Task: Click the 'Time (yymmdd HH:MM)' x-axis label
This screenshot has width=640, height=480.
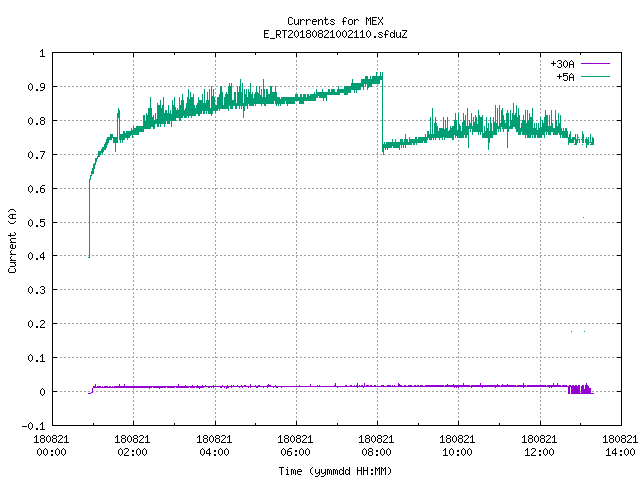Action: tap(335, 471)
